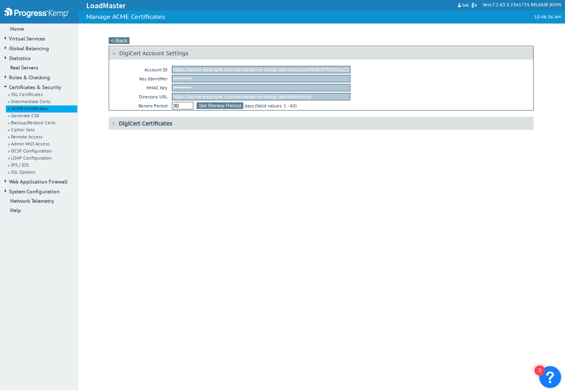Open IPS / IDS submenu item
Image resolution: width=565 pixels, height=392 pixels.
[x=20, y=165]
